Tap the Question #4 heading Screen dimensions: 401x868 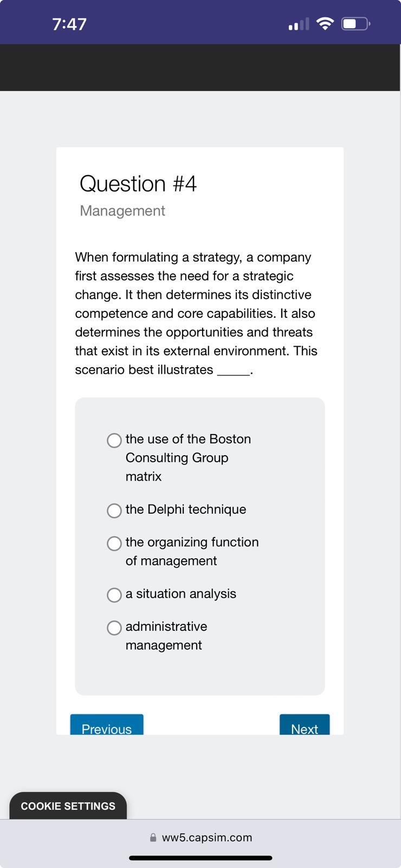[x=138, y=184]
